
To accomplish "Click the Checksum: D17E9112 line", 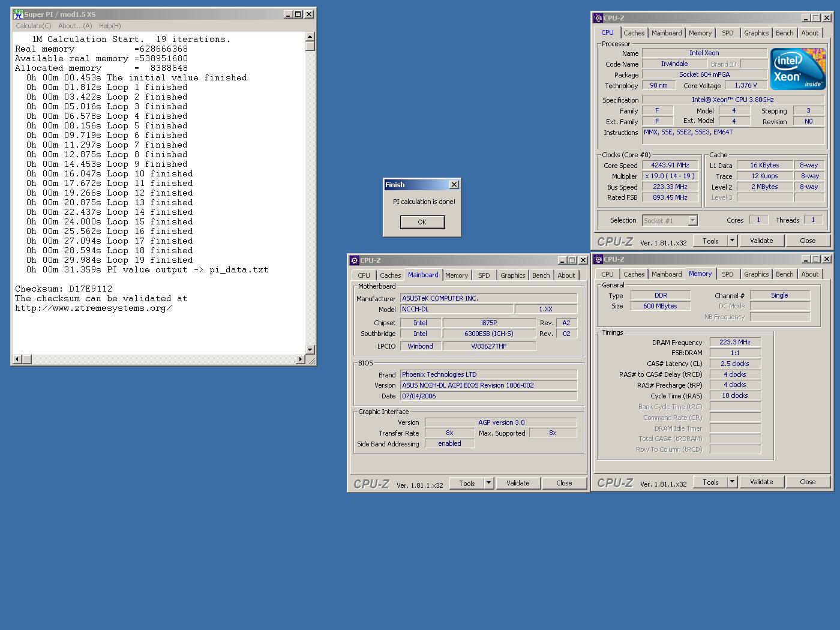I will [64, 289].
